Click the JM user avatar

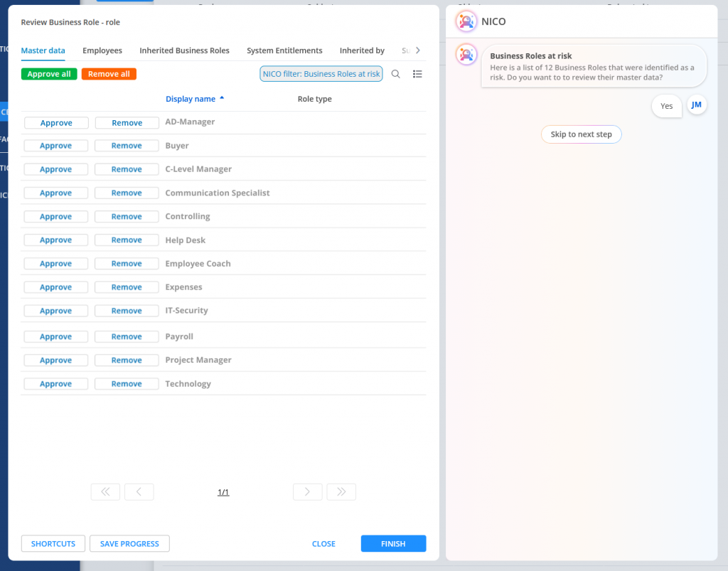(x=697, y=105)
